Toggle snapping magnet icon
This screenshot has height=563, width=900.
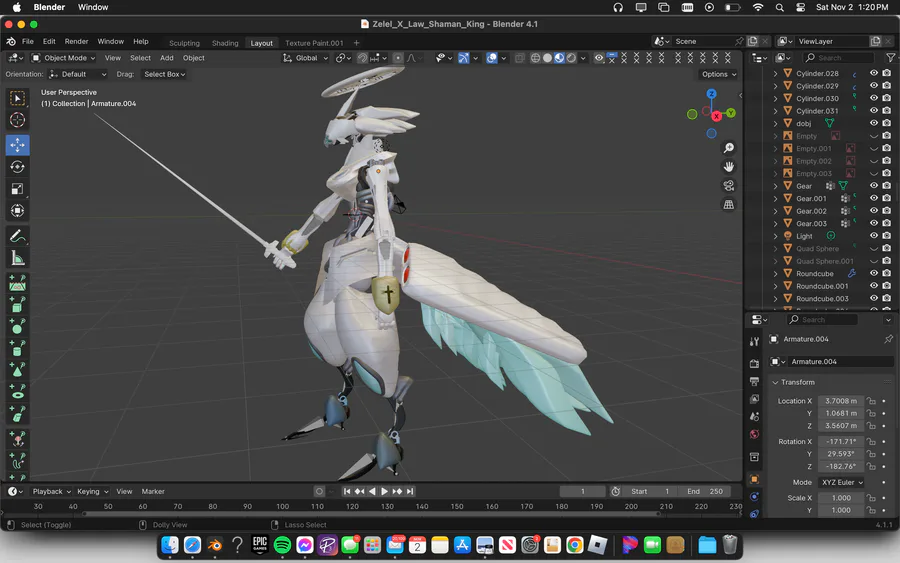point(363,58)
